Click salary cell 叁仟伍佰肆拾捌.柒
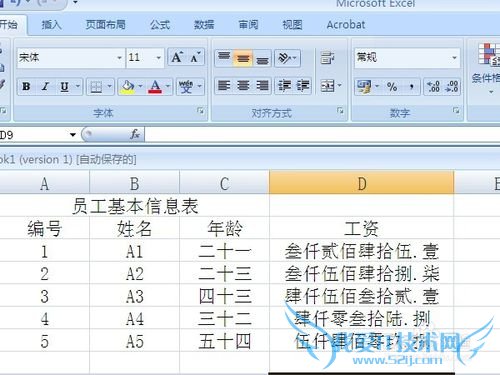The height and width of the screenshot is (375, 500). click(x=361, y=274)
